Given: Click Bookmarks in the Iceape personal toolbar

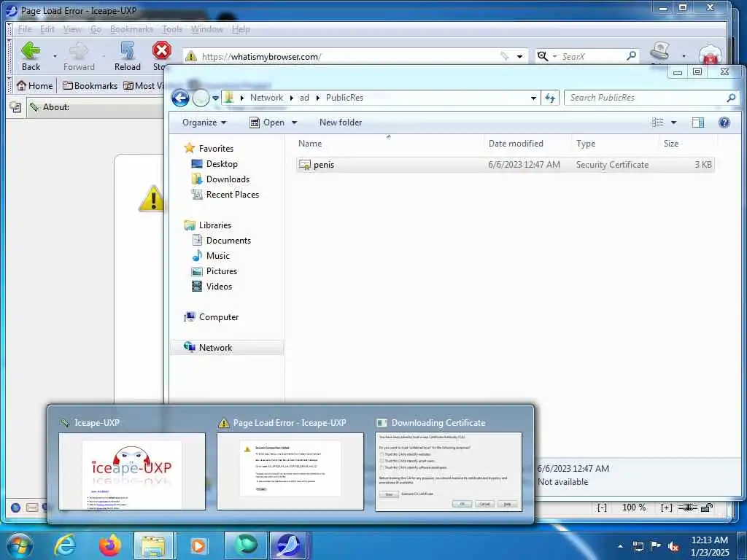Looking at the screenshot, I should (x=90, y=86).
